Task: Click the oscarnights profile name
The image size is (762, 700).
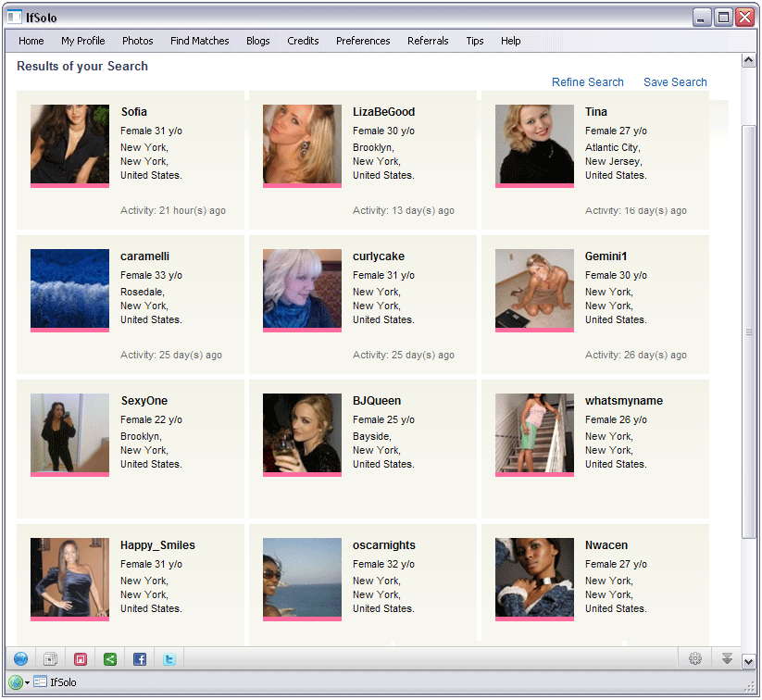Action: pos(384,545)
